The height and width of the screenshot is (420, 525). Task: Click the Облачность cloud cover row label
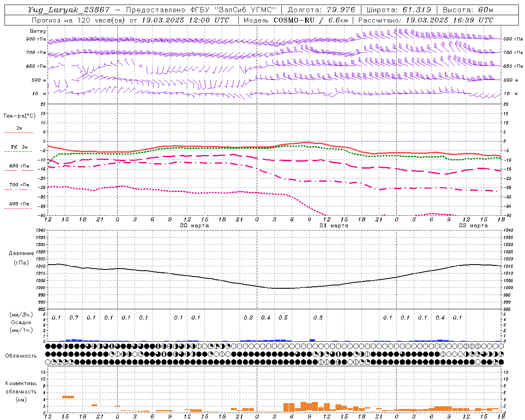[x=21, y=356]
